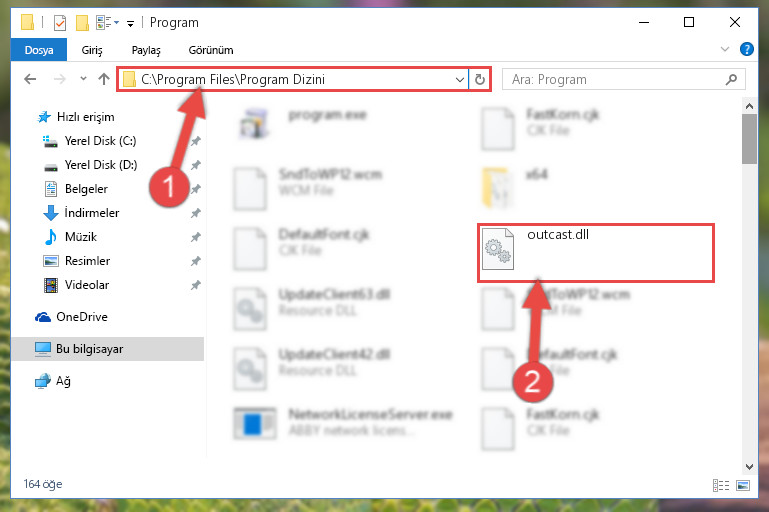This screenshot has width=769, height=512.
Task: Click the new folder quick access icon
Action: [82, 23]
